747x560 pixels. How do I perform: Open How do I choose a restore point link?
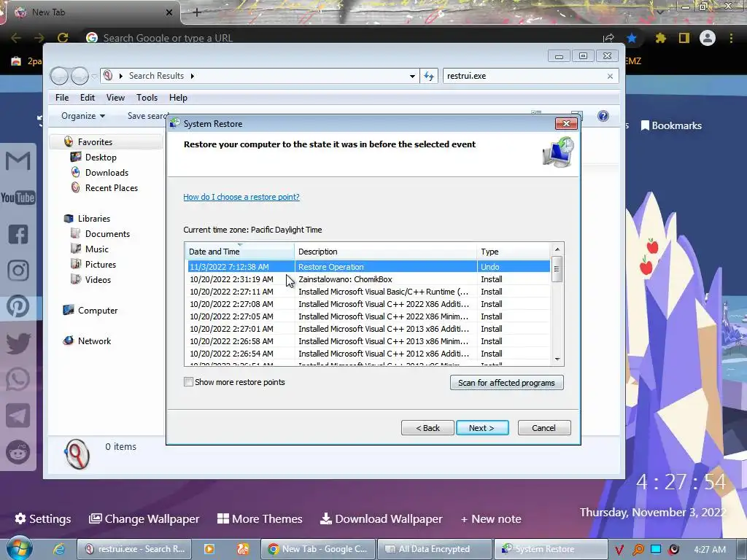(241, 197)
